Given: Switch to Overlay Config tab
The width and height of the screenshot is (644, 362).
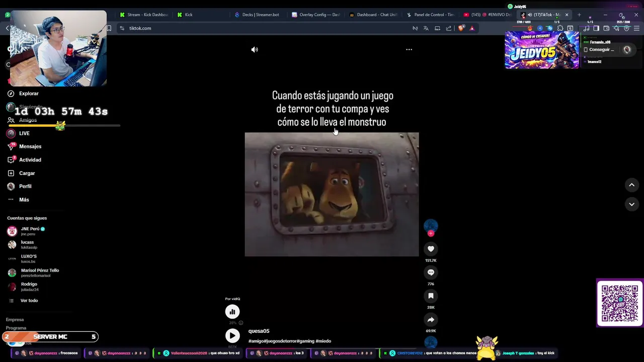Looking at the screenshot, I should [x=316, y=15].
